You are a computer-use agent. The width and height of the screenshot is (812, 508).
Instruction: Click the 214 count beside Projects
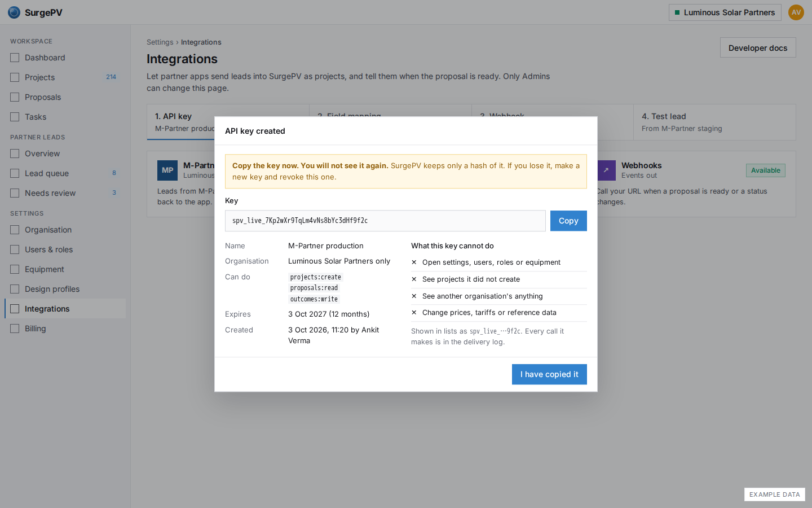pyautogui.click(x=111, y=77)
